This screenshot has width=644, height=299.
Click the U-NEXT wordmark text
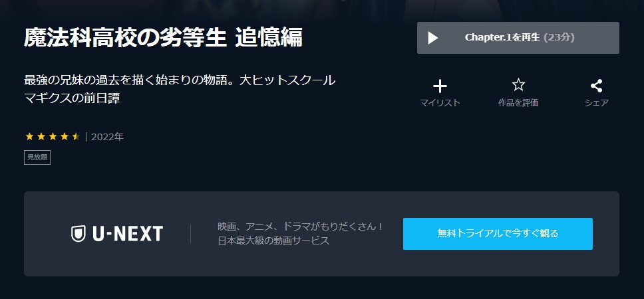127,234
